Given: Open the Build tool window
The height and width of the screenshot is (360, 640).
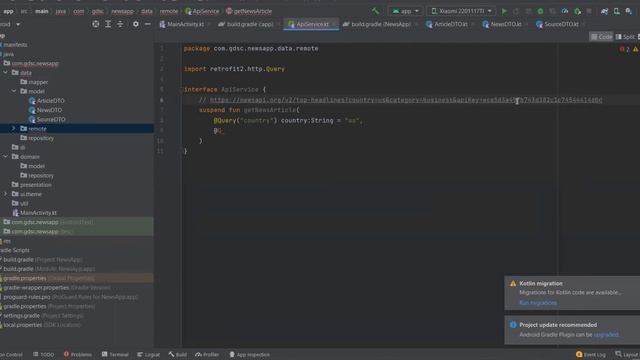Looking at the screenshot, I should [x=178, y=354].
